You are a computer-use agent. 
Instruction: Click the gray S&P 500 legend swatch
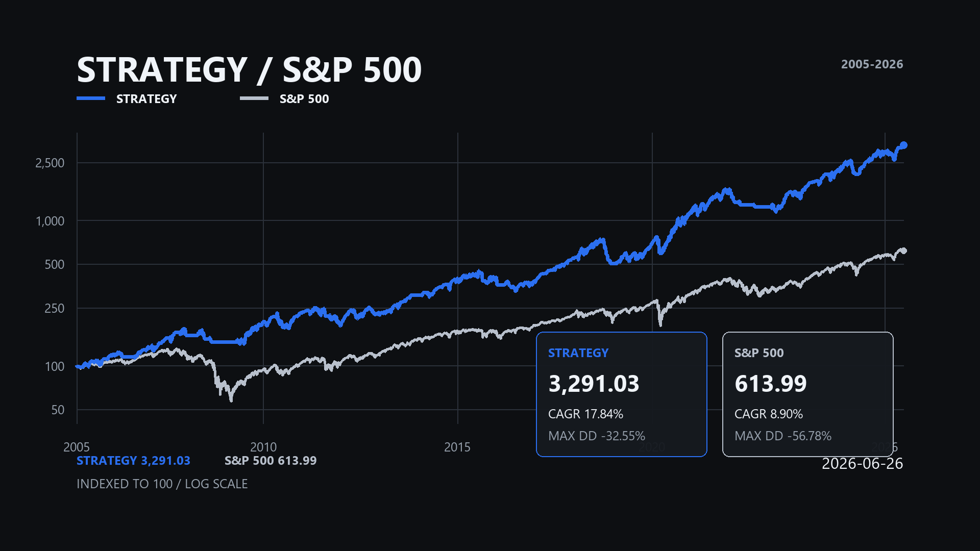tap(254, 98)
